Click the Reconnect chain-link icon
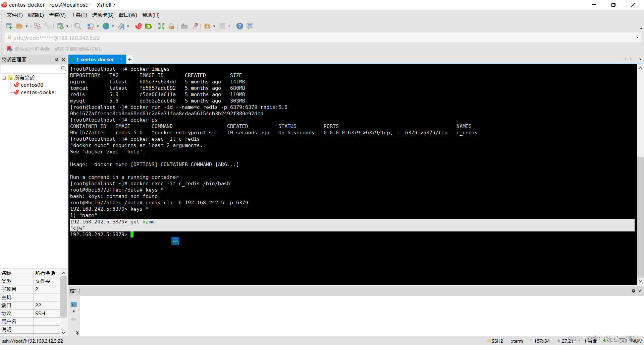Image resolution: width=644 pixels, height=345 pixels. click(x=47, y=26)
